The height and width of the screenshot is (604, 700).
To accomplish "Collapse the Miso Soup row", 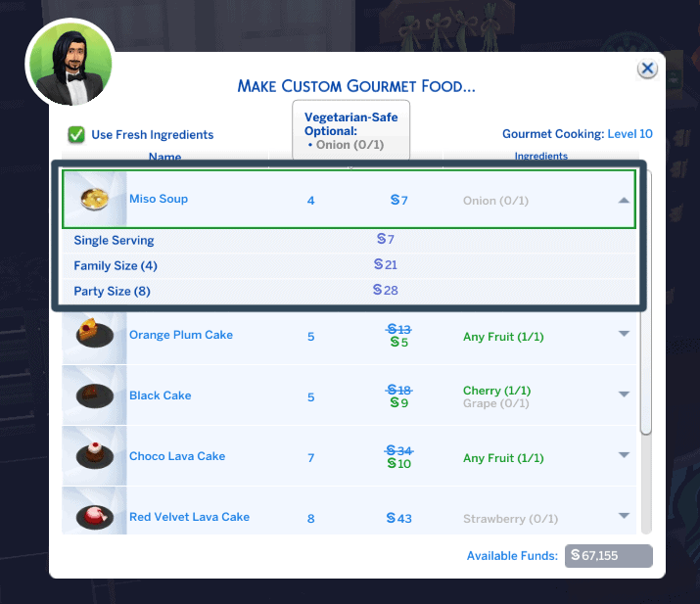I will [624, 200].
